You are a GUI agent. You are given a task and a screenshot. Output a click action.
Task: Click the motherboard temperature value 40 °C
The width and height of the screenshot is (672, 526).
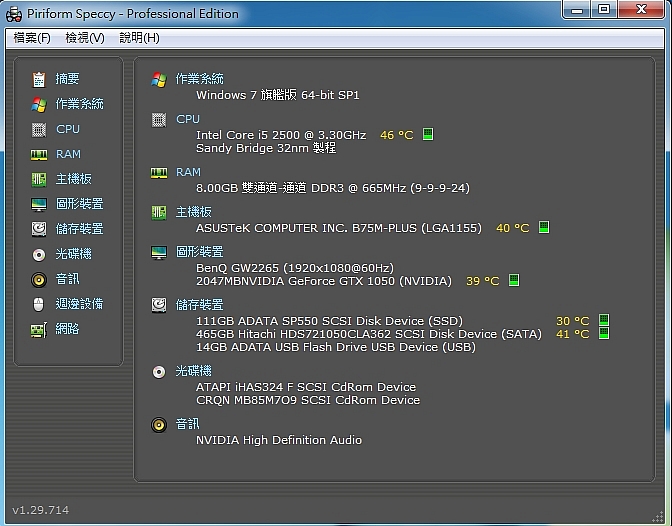(513, 228)
